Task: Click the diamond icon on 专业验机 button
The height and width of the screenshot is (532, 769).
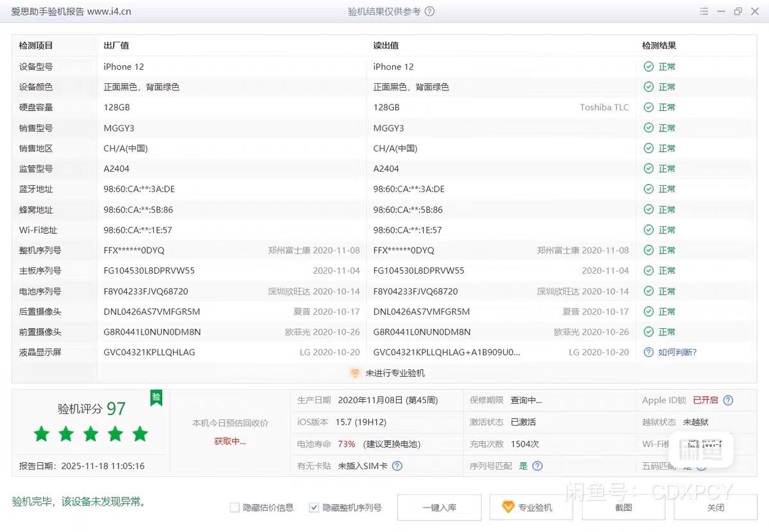Action: [x=508, y=507]
